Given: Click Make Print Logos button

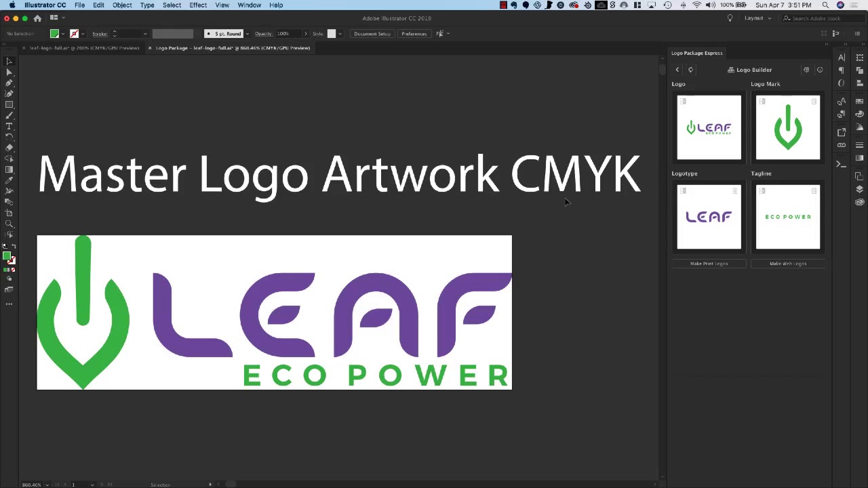Looking at the screenshot, I should 709,264.
